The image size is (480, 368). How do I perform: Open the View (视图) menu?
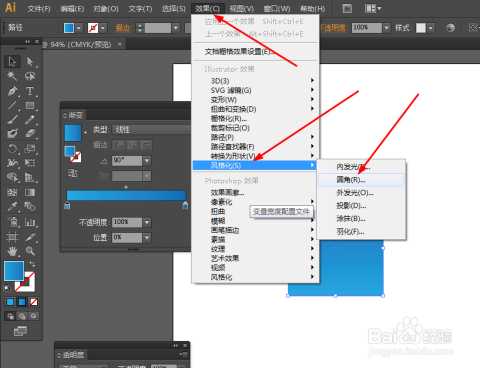(x=242, y=9)
